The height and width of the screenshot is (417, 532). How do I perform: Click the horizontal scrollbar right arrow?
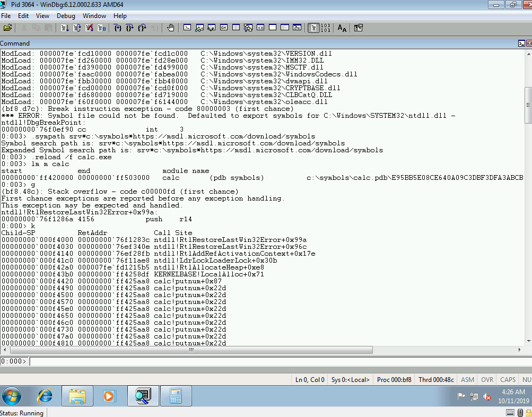click(x=519, y=350)
